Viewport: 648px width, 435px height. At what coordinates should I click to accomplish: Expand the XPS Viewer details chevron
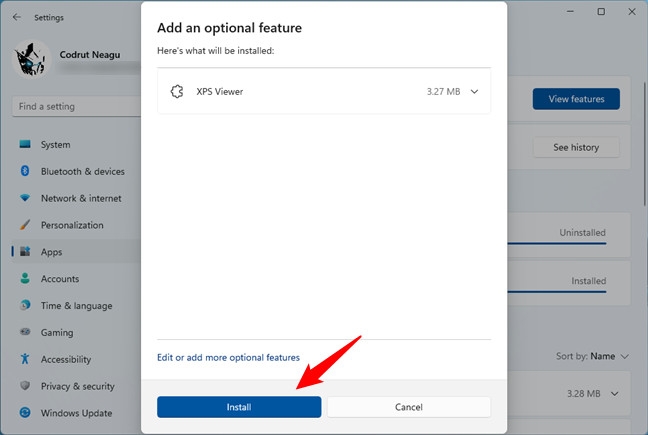click(474, 92)
